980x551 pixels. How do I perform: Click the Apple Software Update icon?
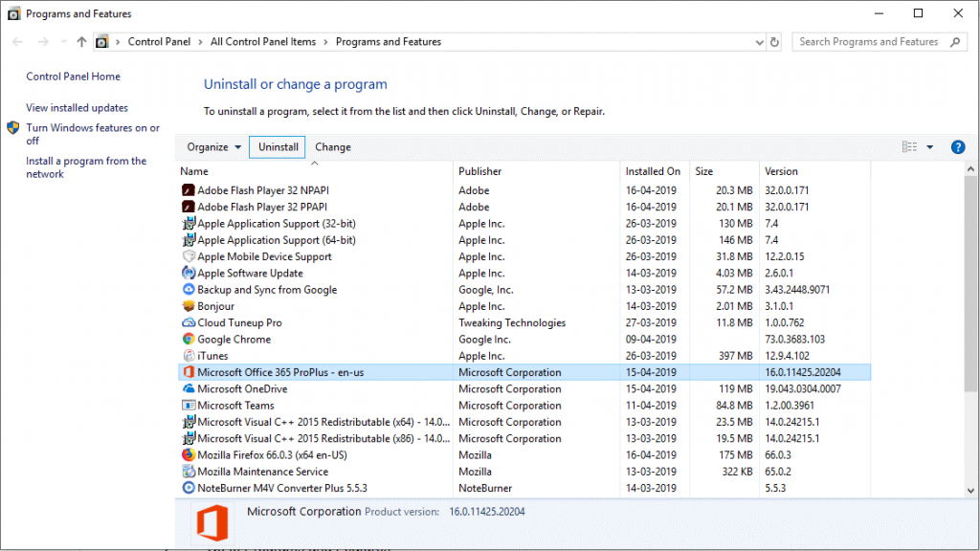[189, 273]
